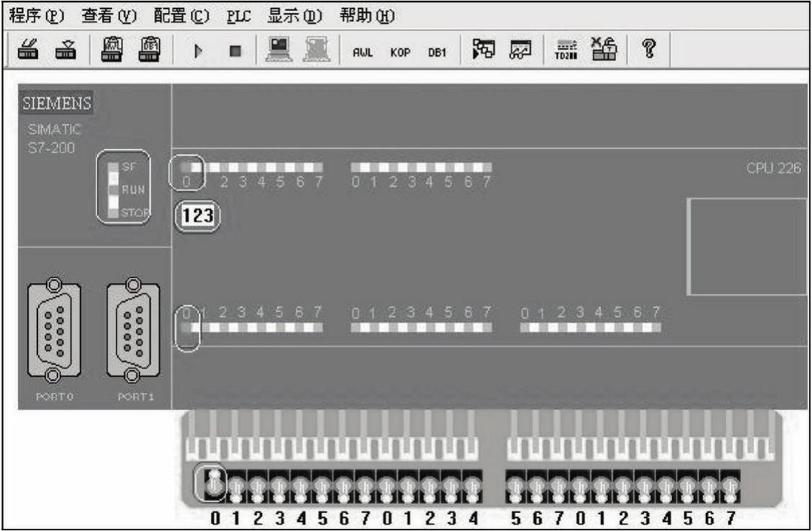The height and width of the screenshot is (531, 812).
Task: Click the PORT1 serial connector
Action: 133,331
